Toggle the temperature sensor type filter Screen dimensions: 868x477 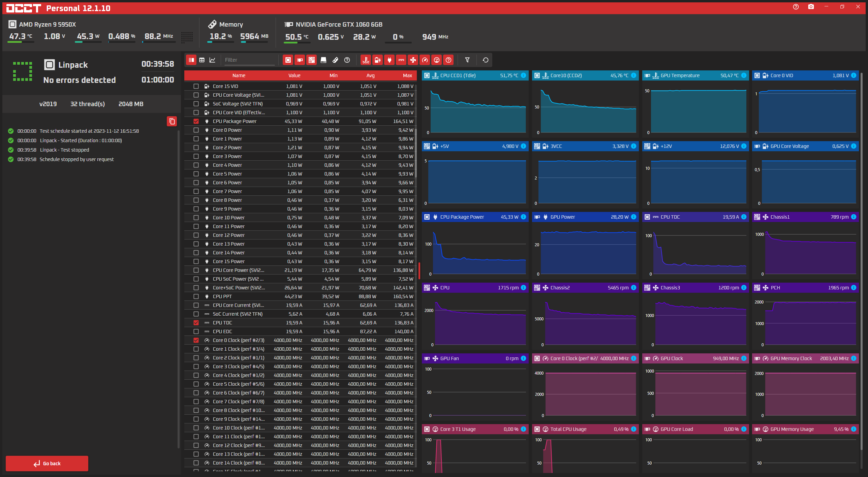(366, 60)
